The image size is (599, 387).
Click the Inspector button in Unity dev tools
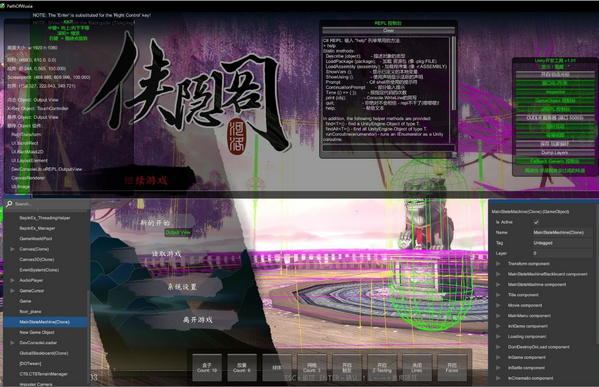[555, 92]
